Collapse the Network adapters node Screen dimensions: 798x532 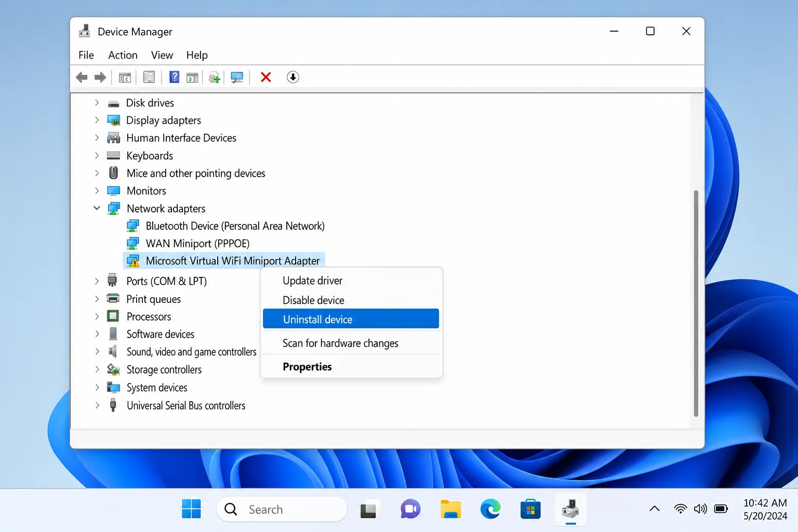coord(97,208)
